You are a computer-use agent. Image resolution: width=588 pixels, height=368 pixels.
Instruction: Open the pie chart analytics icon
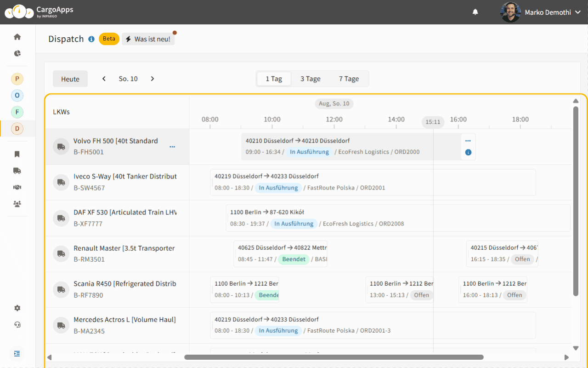click(x=17, y=53)
